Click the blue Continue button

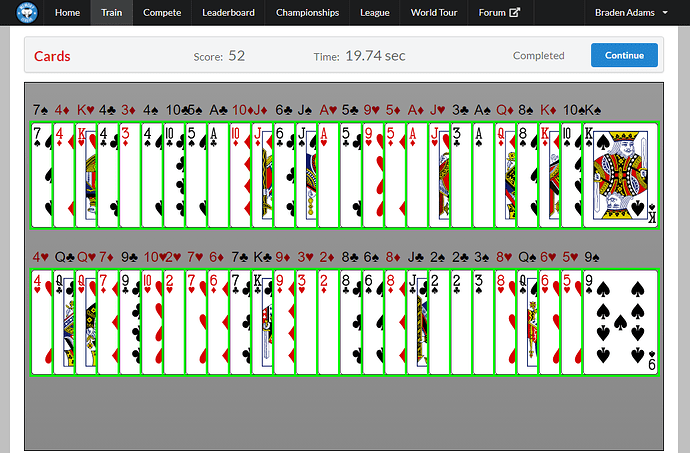pyautogui.click(x=624, y=55)
